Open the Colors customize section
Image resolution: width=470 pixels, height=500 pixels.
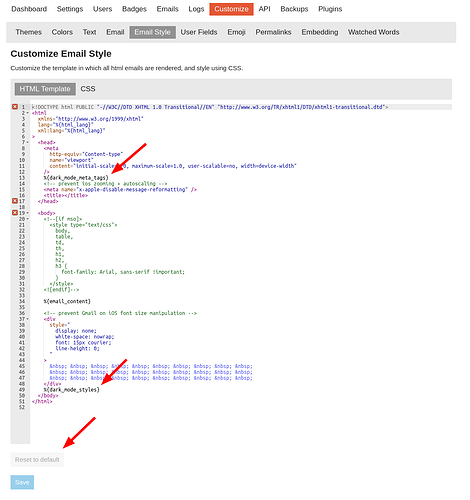point(62,32)
